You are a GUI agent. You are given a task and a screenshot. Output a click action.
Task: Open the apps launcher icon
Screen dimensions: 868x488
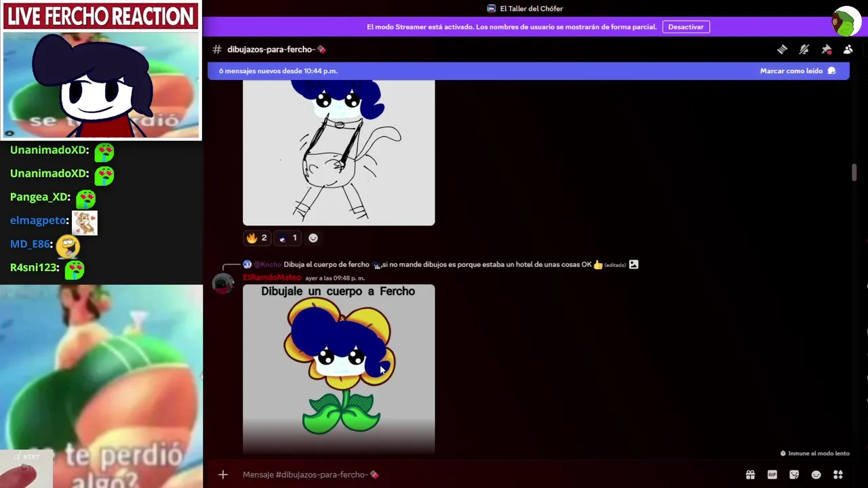coord(838,474)
